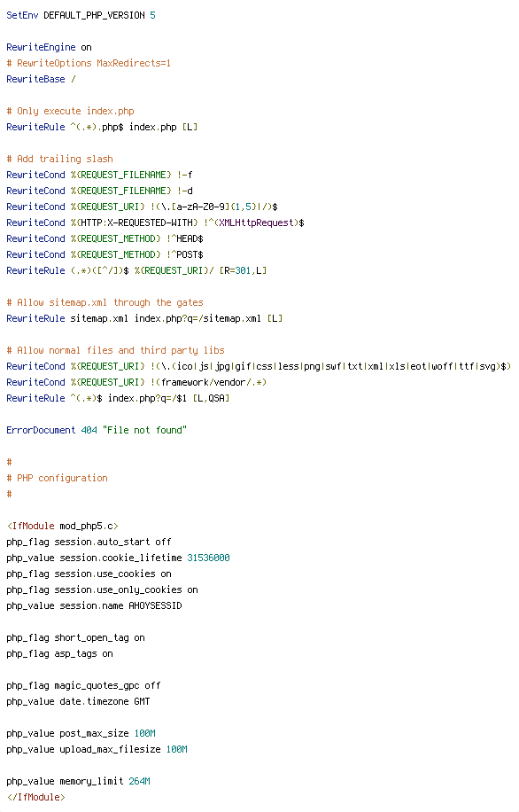Click the cookie_lifetime value 31536000
The height and width of the screenshot is (812, 519).
(208, 558)
